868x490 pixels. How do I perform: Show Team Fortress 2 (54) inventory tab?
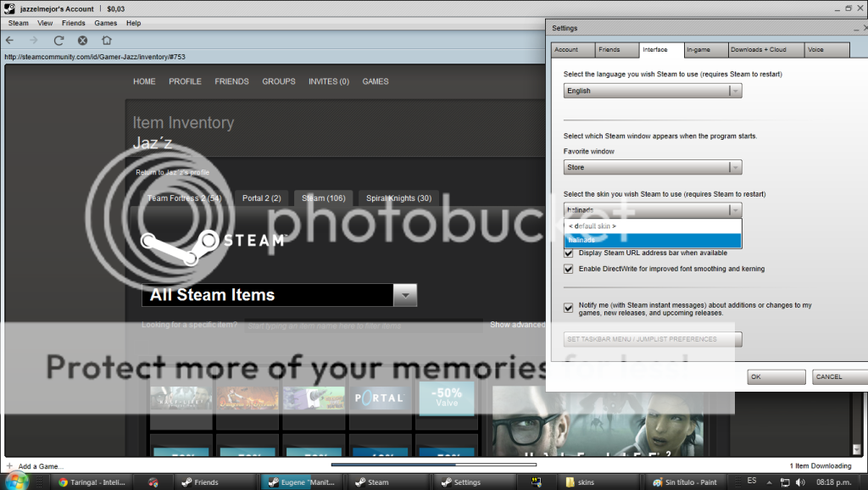coord(184,198)
